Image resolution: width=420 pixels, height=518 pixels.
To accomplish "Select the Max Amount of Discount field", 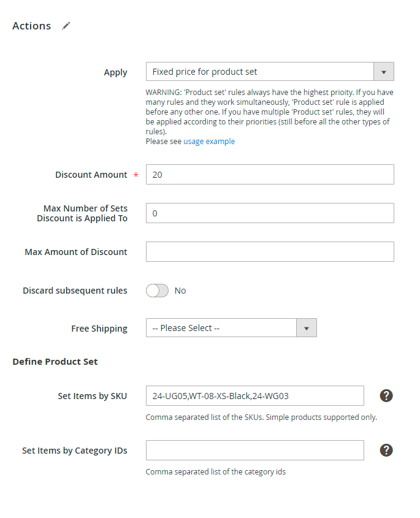I will coord(270,252).
